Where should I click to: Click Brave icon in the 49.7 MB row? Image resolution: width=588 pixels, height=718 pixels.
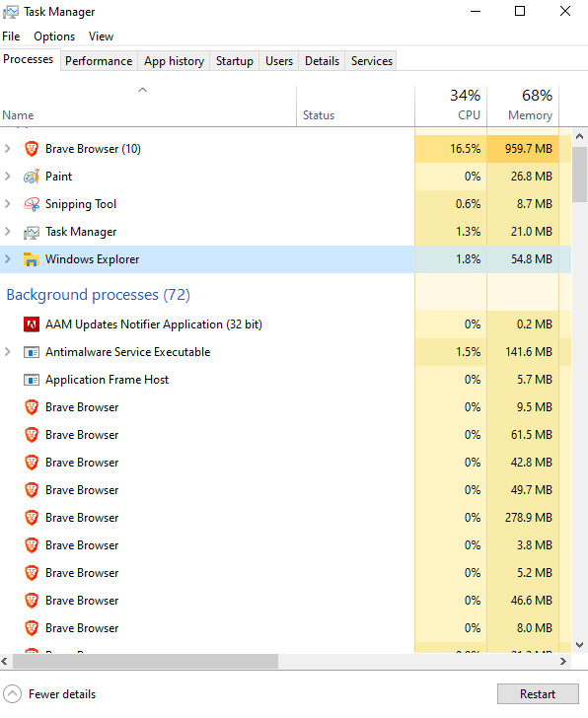pos(32,490)
